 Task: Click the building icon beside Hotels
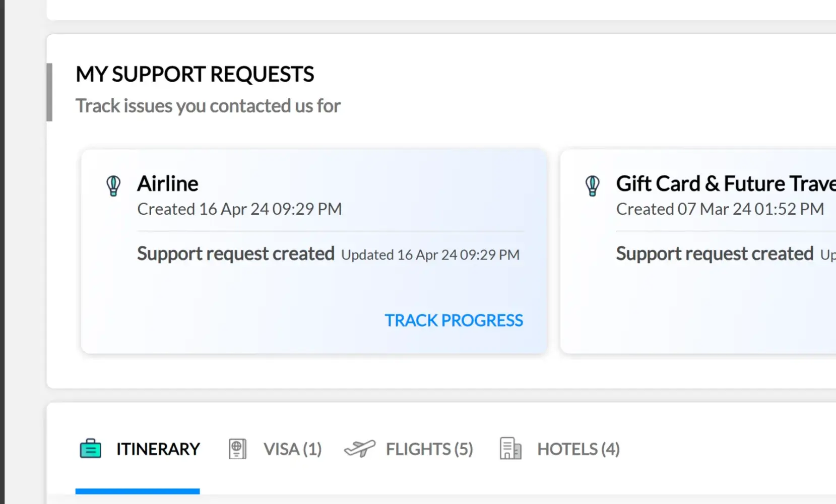pyautogui.click(x=510, y=448)
